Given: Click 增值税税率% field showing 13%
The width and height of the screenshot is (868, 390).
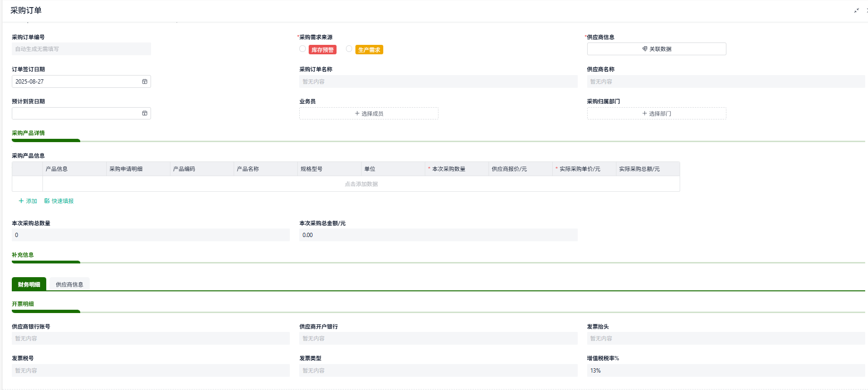Looking at the screenshot, I should pyautogui.click(x=726, y=371).
